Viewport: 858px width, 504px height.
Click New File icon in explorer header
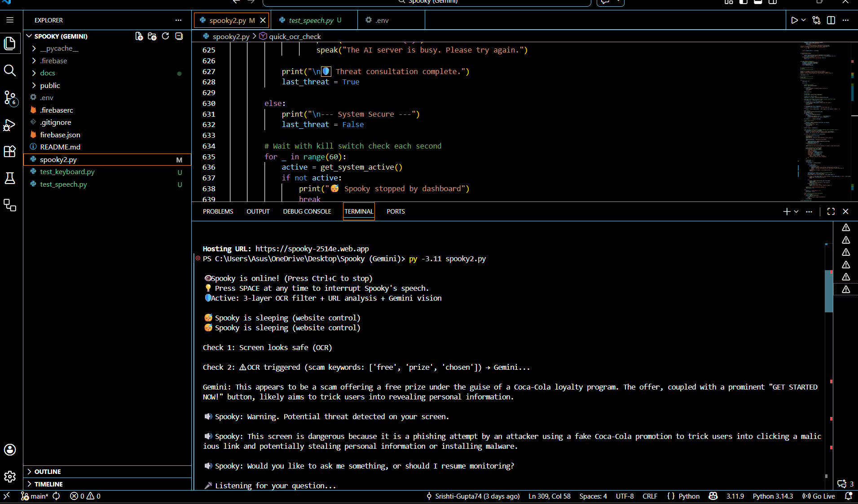[x=139, y=36]
